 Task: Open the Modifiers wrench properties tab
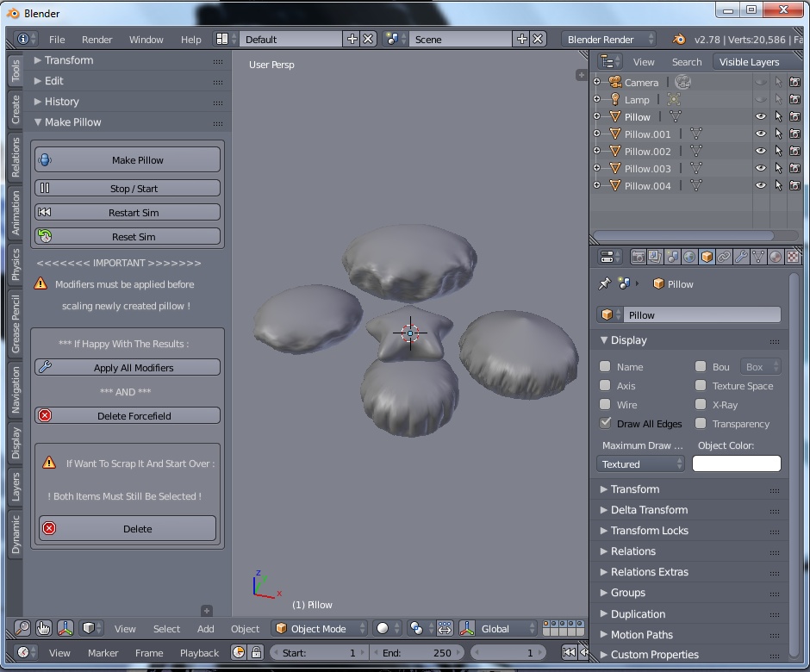tap(741, 257)
